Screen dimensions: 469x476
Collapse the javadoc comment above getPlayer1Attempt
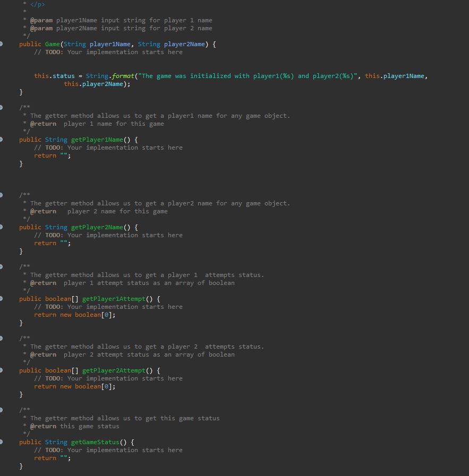pos(3,266)
